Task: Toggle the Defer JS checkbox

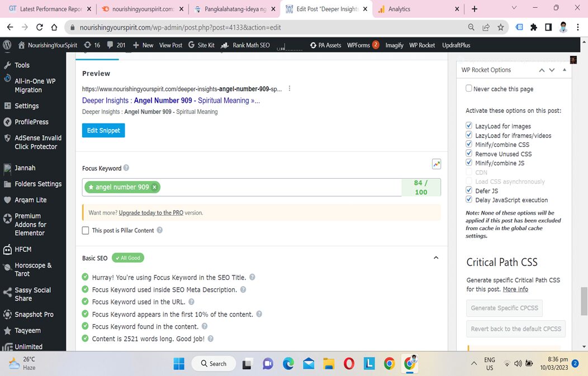Action: coord(469,191)
